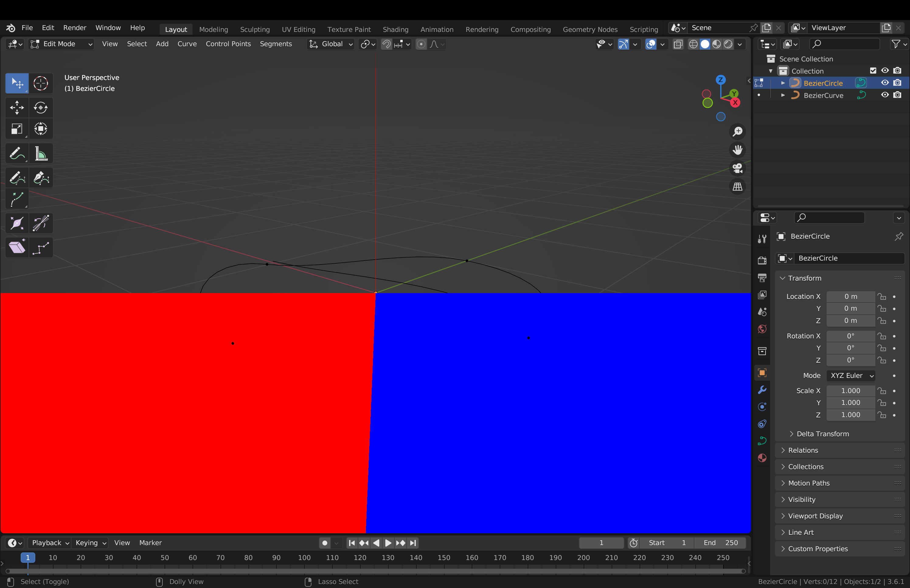The image size is (910, 588).
Task: Select BezierCurve in the outliner
Action: point(823,95)
